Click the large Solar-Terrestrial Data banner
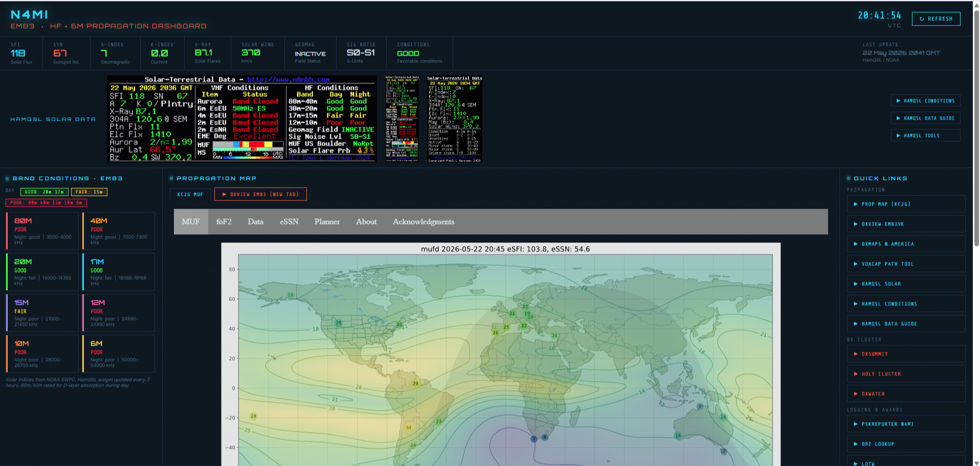980x466 pixels. [x=242, y=119]
